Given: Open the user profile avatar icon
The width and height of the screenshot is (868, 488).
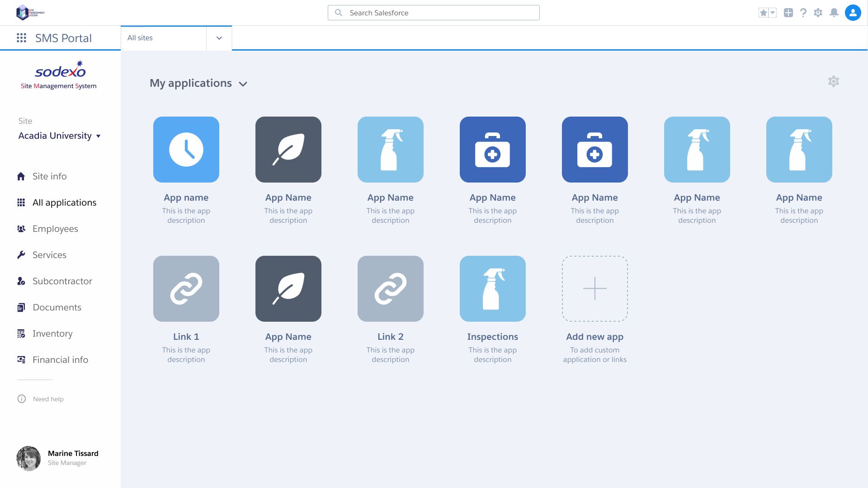Looking at the screenshot, I should 853,13.
